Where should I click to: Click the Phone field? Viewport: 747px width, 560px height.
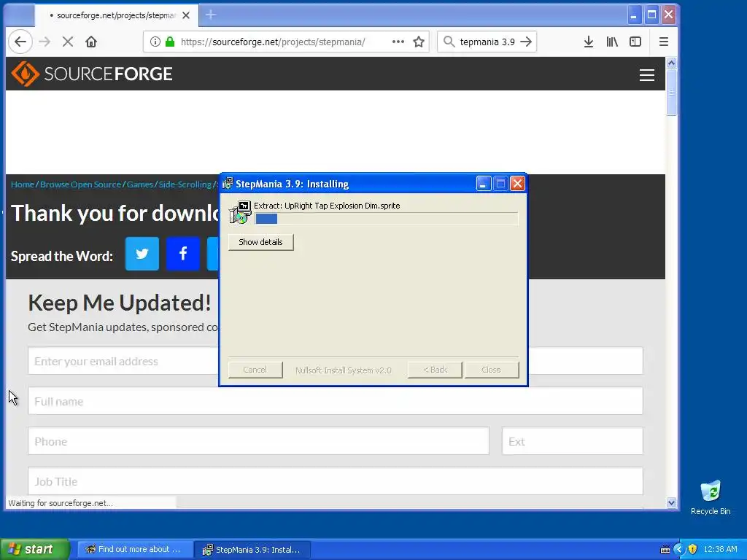click(259, 441)
